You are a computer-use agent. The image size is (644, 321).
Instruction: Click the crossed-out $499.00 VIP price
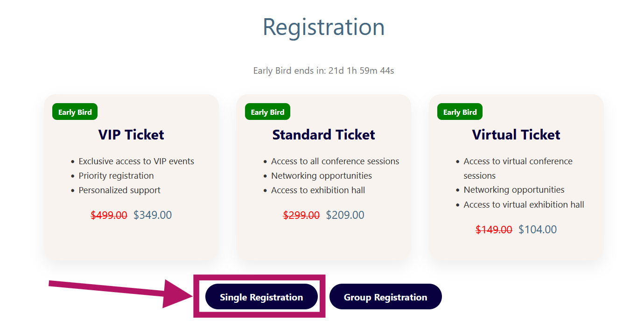(109, 215)
